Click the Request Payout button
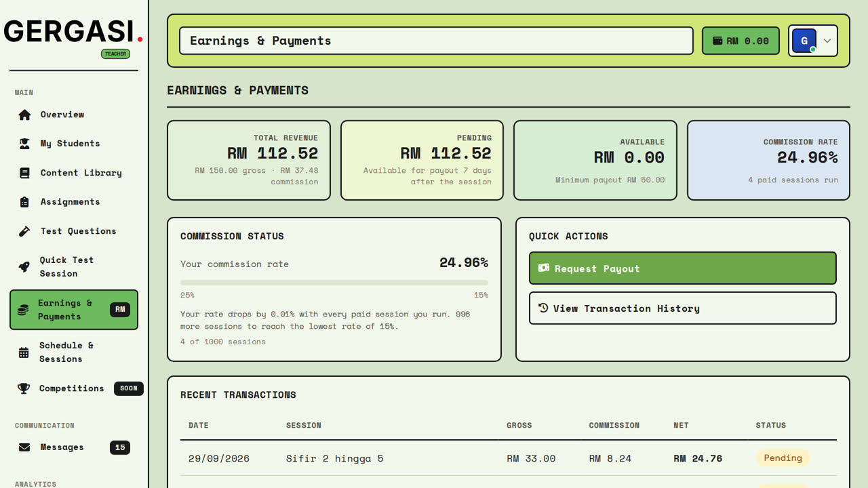This screenshot has height=488, width=868. 682,268
